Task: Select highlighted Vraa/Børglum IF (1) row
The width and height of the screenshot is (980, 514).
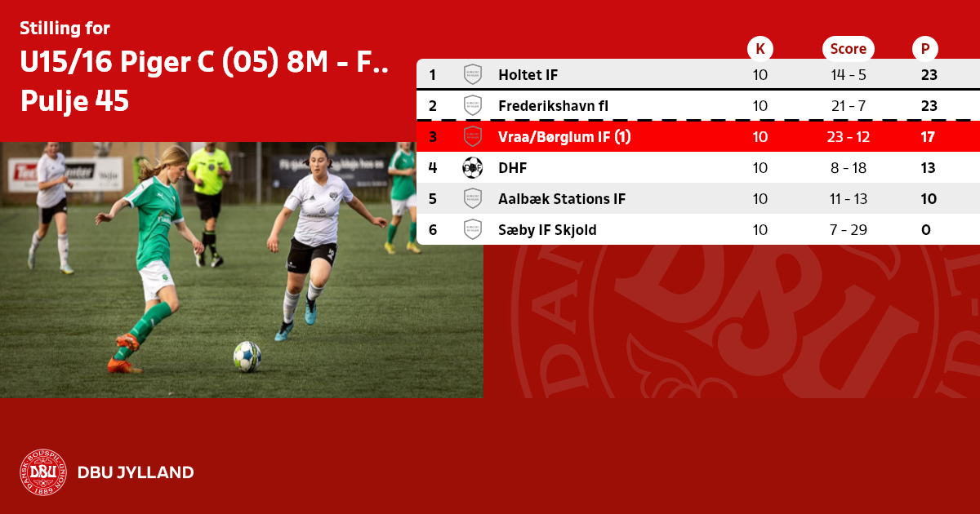Action: point(698,137)
